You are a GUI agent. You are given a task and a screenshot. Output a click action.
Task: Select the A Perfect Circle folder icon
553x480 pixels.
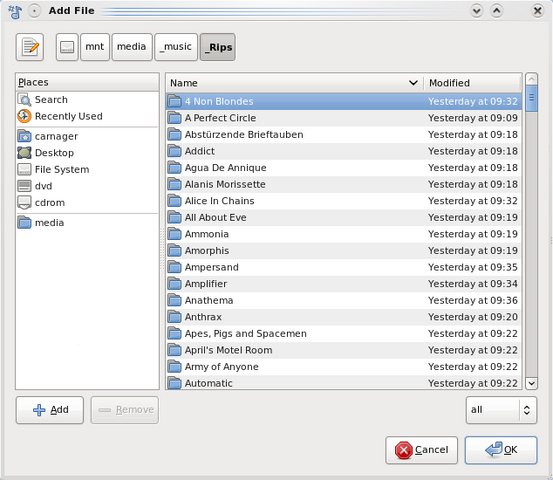[x=174, y=118]
